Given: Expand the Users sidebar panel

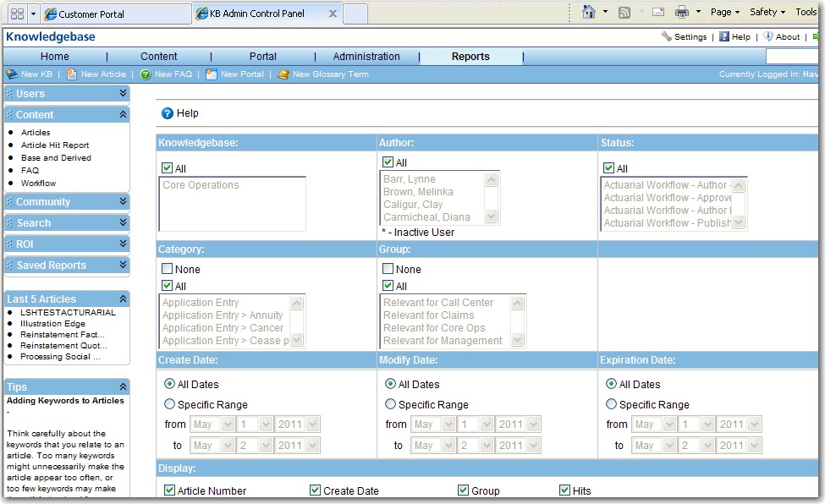Looking at the screenshot, I should click(x=123, y=94).
